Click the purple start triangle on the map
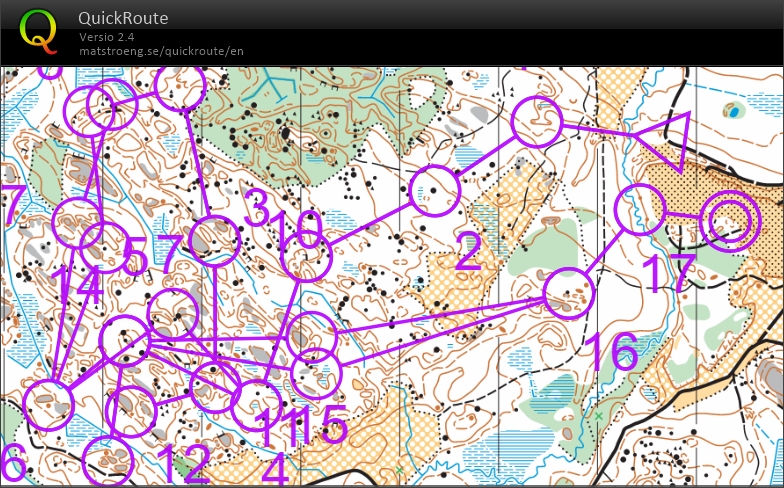Image resolution: width=784 pixels, height=488 pixels. click(663, 141)
